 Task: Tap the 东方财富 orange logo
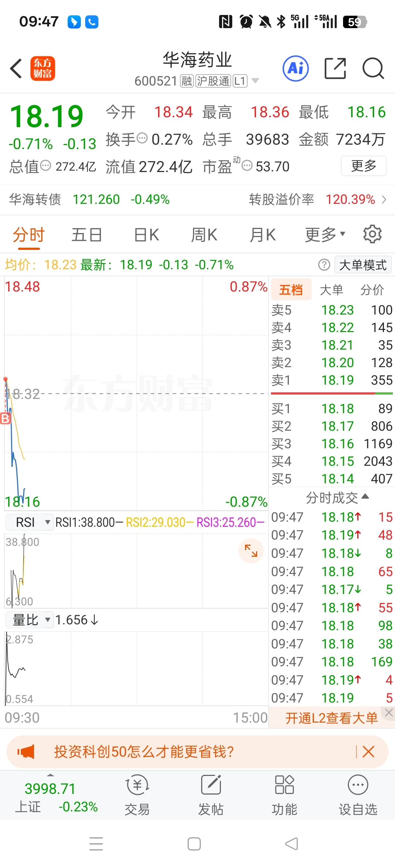pyautogui.click(x=42, y=68)
